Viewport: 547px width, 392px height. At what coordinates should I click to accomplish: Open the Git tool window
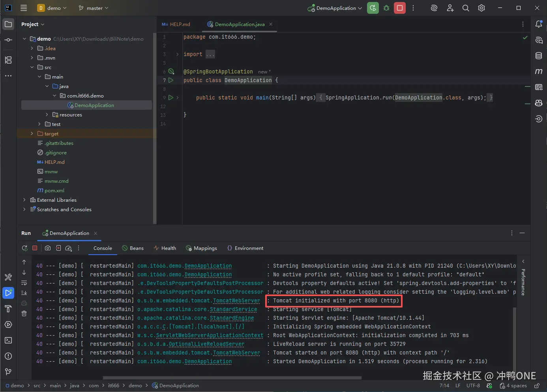click(8, 372)
